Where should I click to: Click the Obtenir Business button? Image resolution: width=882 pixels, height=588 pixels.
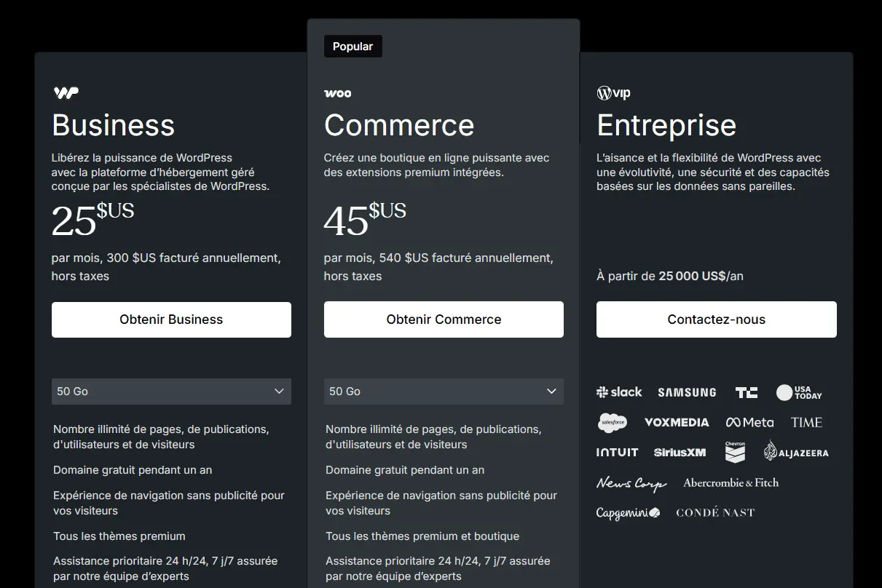click(171, 319)
